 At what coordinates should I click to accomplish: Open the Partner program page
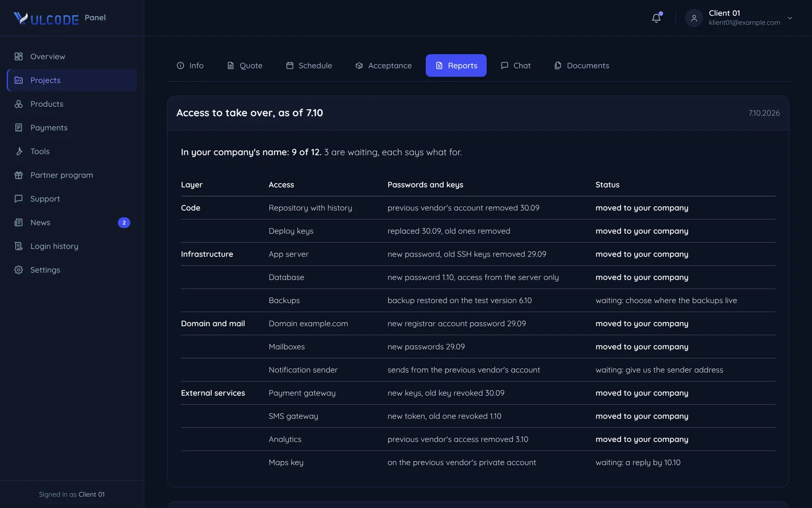click(x=72, y=175)
